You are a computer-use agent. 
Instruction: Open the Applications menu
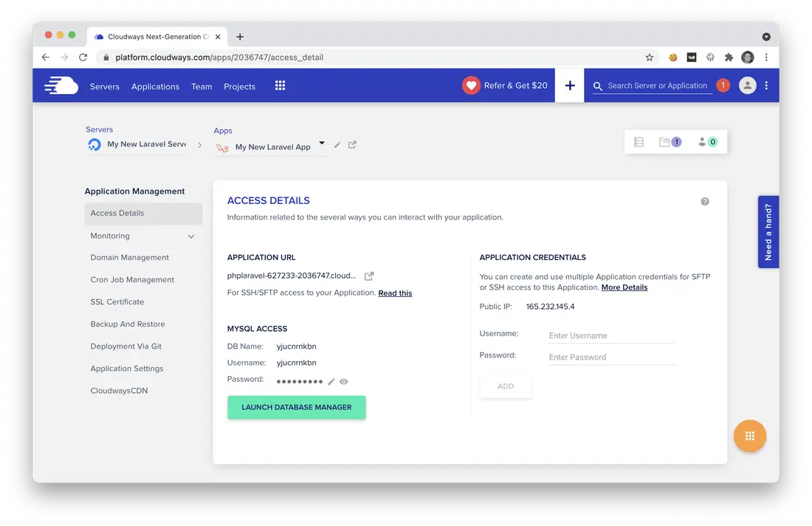click(155, 86)
